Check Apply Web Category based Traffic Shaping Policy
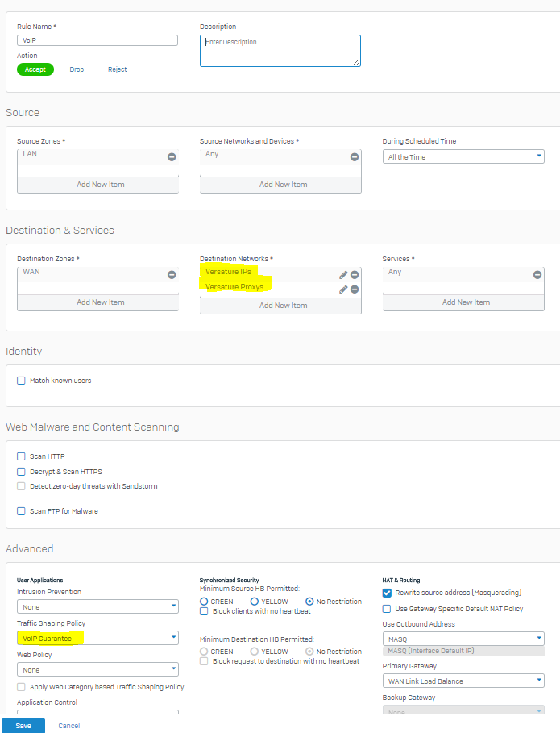This screenshot has width=560, height=733. 21,687
